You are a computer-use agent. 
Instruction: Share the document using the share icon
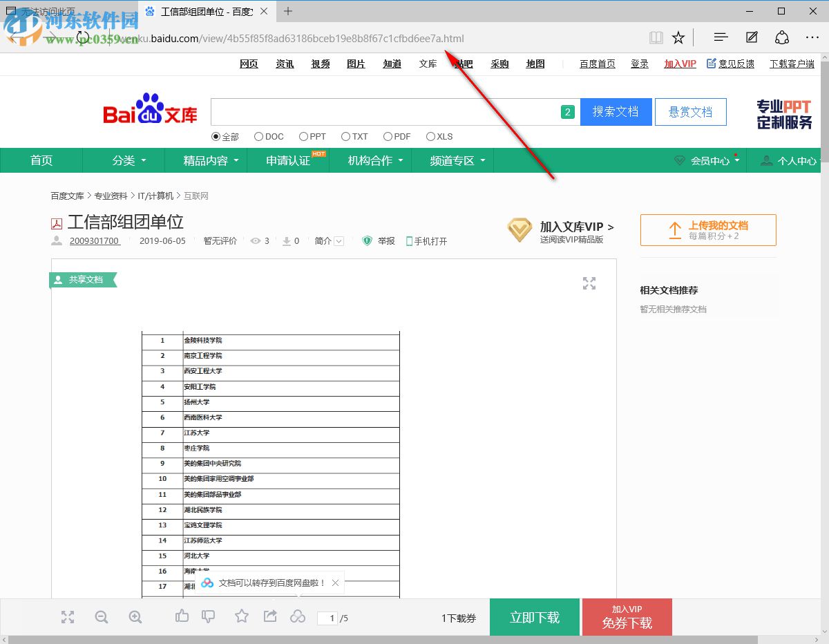pyautogui.click(x=269, y=616)
